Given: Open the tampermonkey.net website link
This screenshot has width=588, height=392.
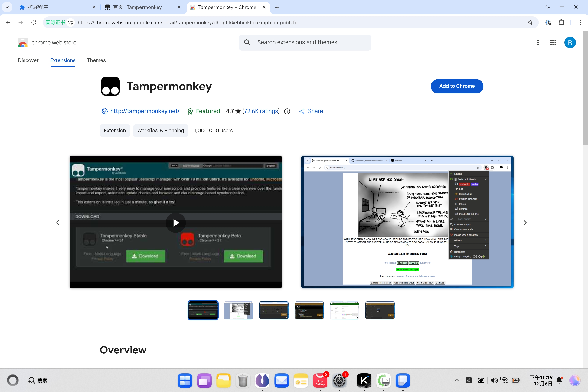Looking at the screenshot, I should 145,111.
